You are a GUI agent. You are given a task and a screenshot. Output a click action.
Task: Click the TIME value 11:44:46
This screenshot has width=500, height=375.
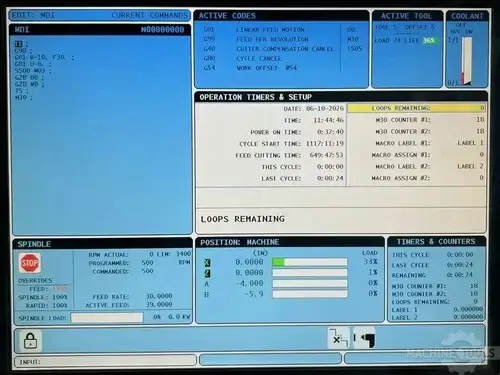click(328, 120)
